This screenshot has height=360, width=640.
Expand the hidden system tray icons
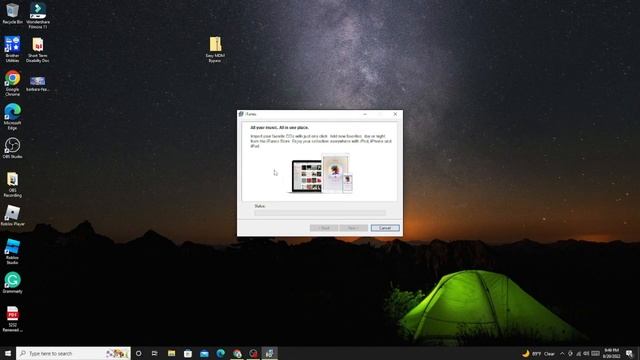tap(562, 353)
